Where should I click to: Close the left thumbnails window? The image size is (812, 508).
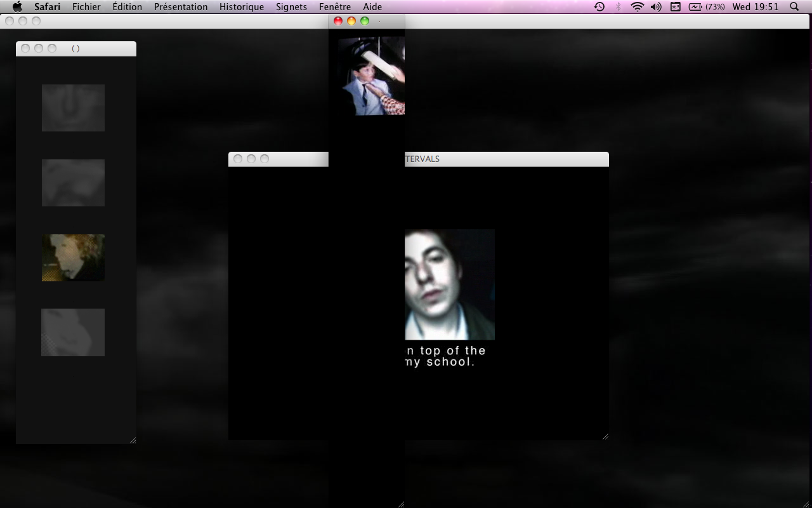pyautogui.click(x=25, y=48)
